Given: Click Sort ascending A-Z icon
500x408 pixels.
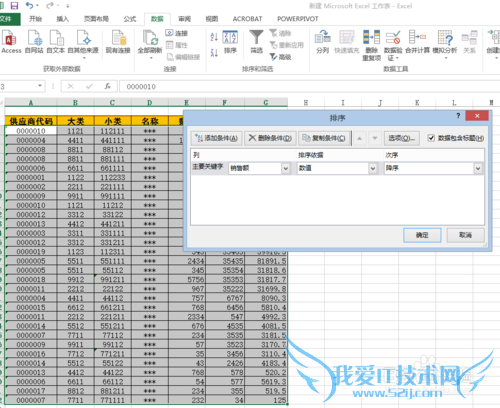Looking at the screenshot, I should (214, 37).
